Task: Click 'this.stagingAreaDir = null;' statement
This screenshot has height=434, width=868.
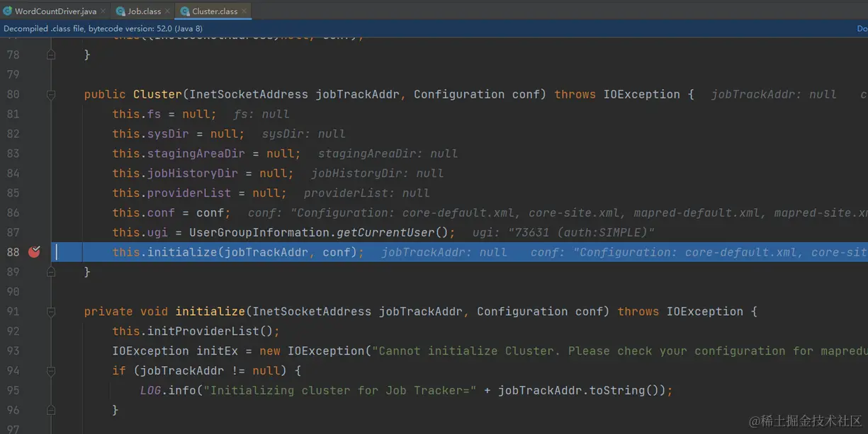Action: pyautogui.click(x=206, y=154)
